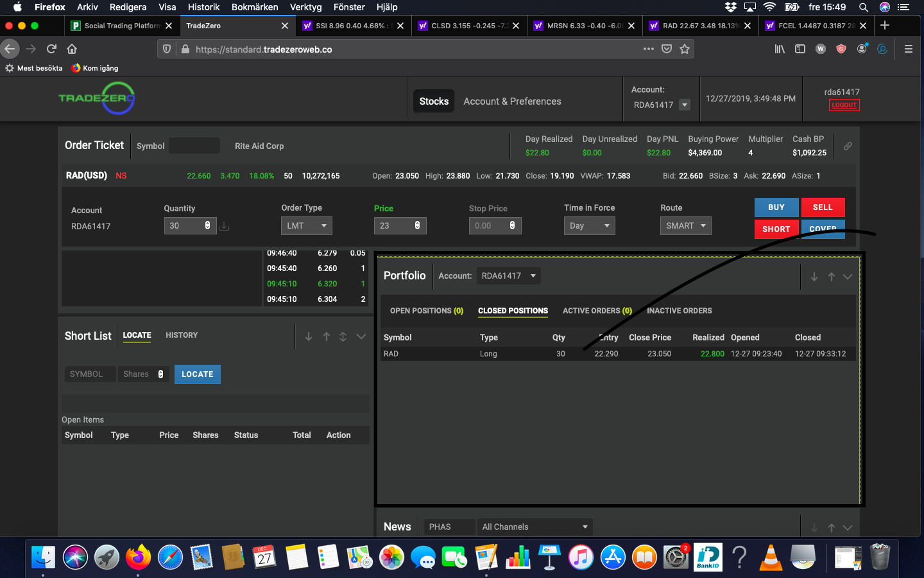Click the Price stepper in Order Ticket
The image size is (924, 578).
coord(417,226)
